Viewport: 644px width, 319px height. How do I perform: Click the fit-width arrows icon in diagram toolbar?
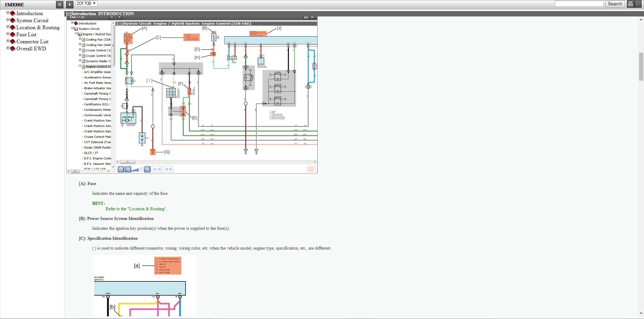tap(157, 169)
